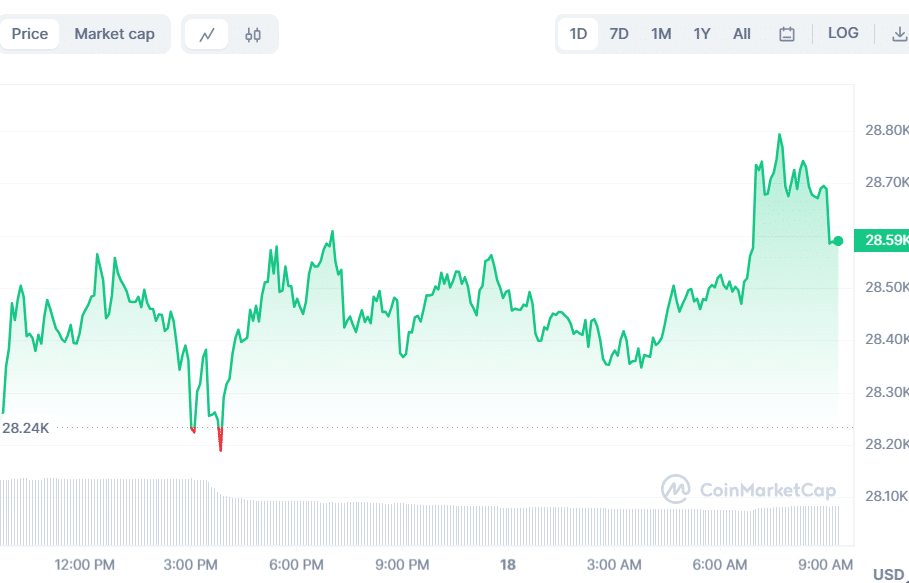View the All-time price chart
This screenshot has width=909, height=583.
tap(741, 33)
